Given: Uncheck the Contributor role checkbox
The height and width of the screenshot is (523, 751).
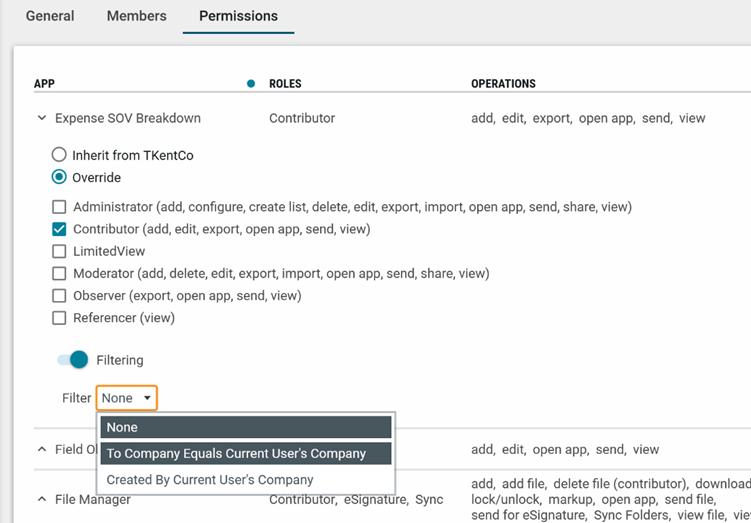Looking at the screenshot, I should pos(60,229).
